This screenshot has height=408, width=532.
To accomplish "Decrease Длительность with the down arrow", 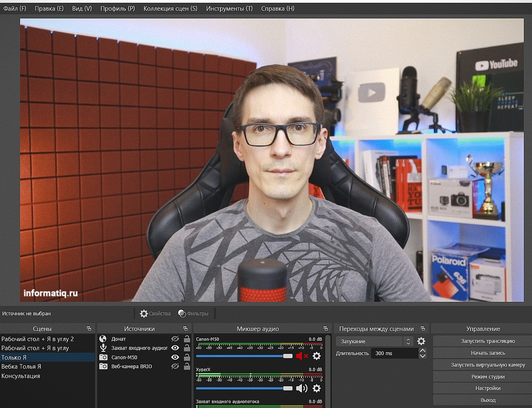I will [422, 356].
